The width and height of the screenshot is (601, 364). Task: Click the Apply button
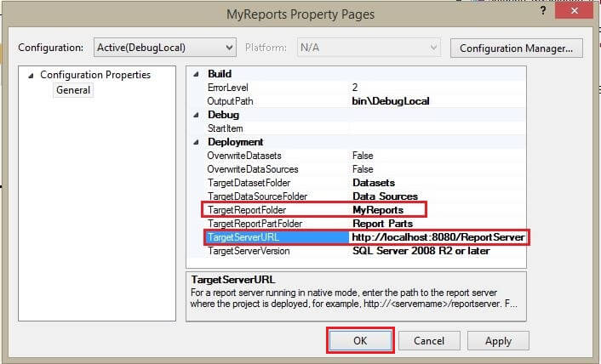click(x=498, y=341)
